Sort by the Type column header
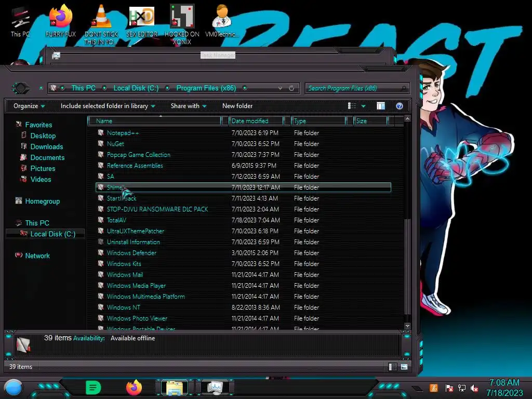The image size is (532, 399). pyautogui.click(x=318, y=121)
